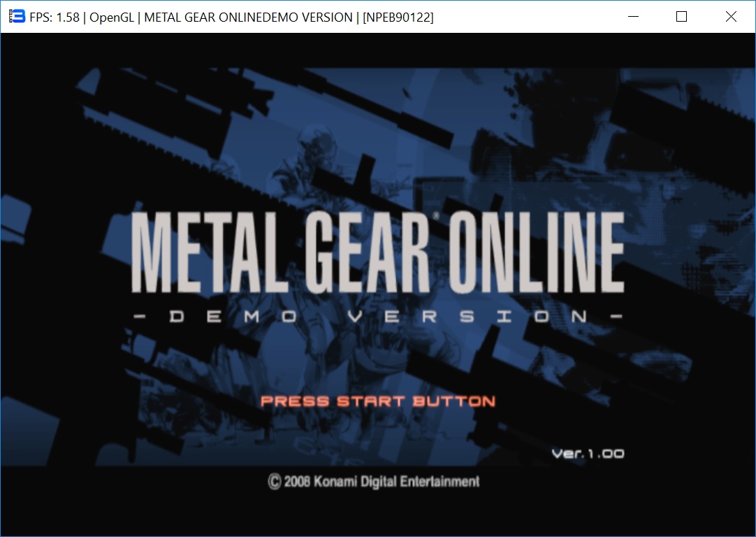Click the FPS OpenGL window title text
The width and height of the screenshot is (756, 537).
coord(231,17)
